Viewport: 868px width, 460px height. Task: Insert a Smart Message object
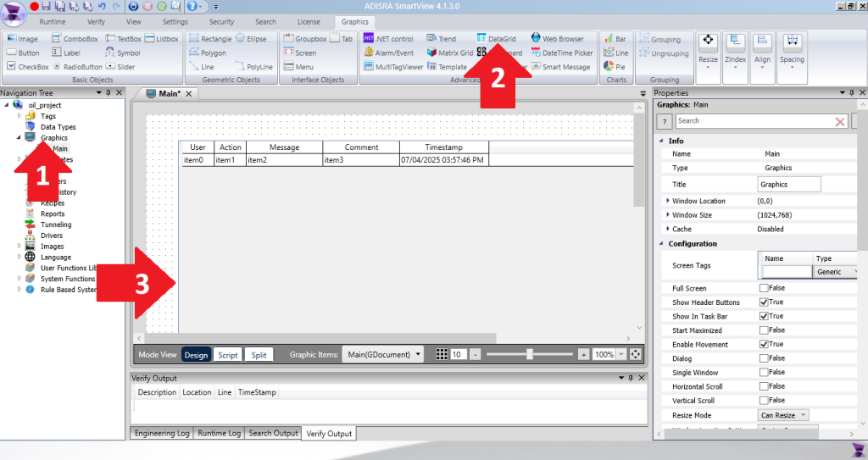561,66
